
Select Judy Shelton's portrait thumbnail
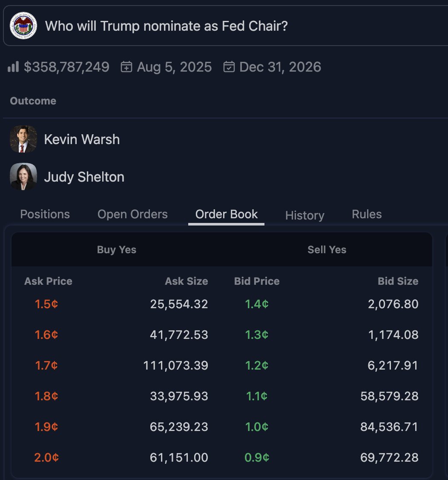(x=23, y=176)
